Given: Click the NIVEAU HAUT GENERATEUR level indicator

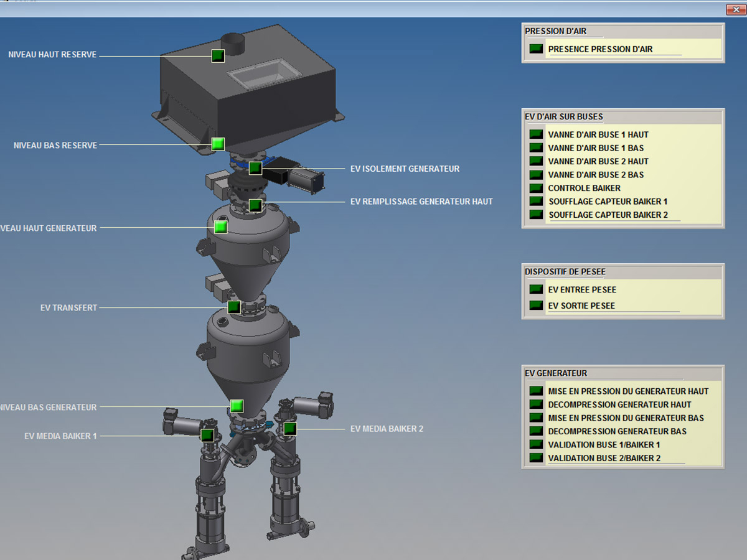Looking at the screenshot, I should point(220,227).
